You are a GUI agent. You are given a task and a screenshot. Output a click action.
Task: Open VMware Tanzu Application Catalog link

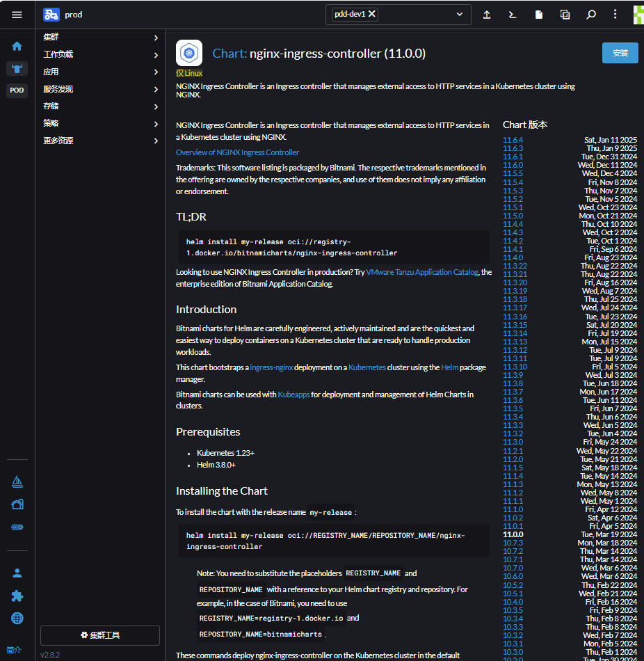point(422,272)
